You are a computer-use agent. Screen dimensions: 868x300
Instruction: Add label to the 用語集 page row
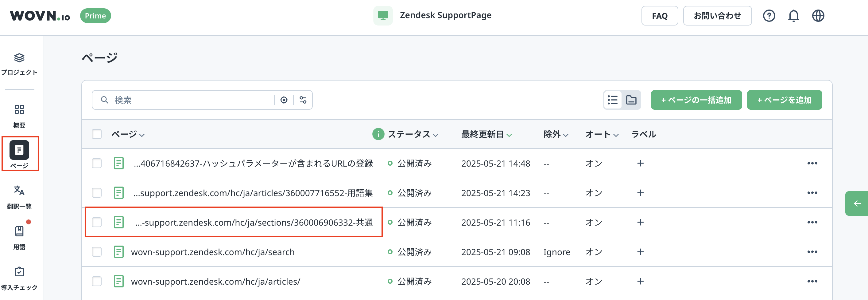(x=640, y=193)
